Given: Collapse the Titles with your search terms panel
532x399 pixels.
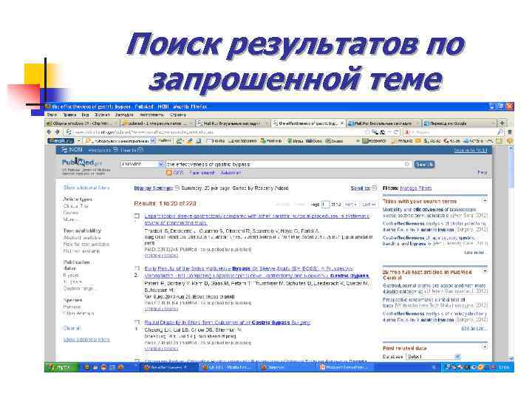Looking at the screenshot, I should point(485,201).
